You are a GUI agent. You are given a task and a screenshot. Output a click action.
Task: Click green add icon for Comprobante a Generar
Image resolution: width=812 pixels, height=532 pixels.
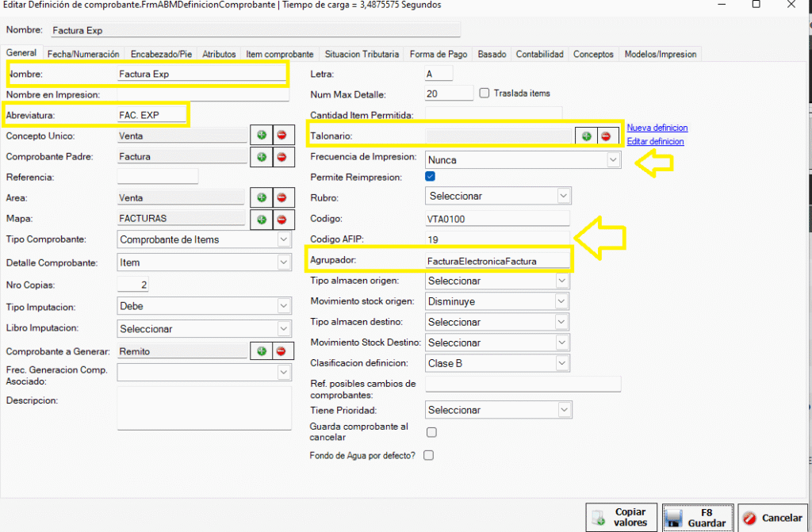[x=262, y=350]
